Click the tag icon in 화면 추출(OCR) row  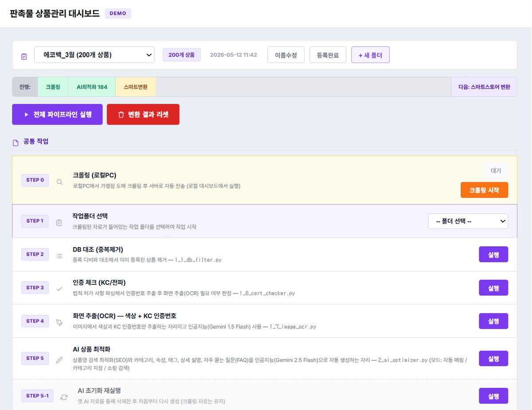point(59,323)
